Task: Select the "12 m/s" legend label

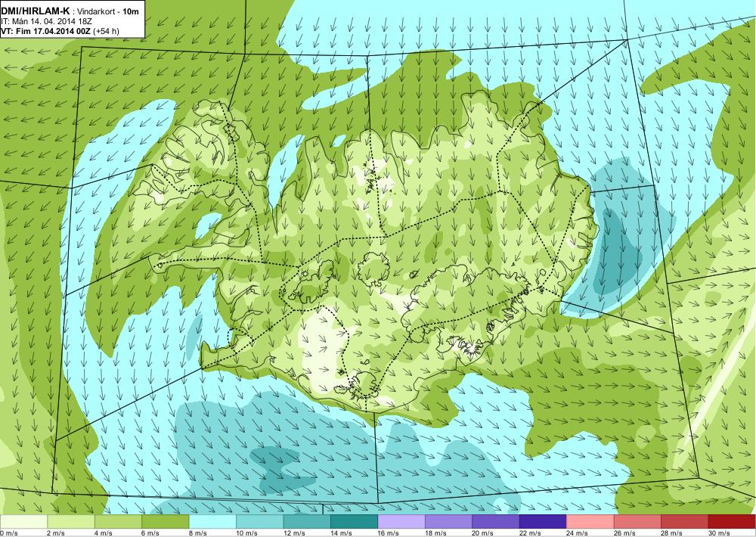Action: coord(293,533)
